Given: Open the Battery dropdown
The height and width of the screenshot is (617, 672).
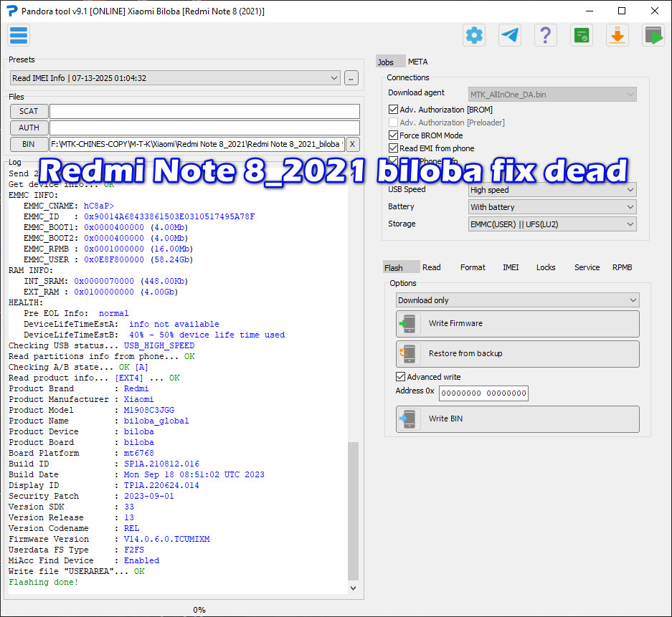Looking at the screenshot, I should coord(552,207).
